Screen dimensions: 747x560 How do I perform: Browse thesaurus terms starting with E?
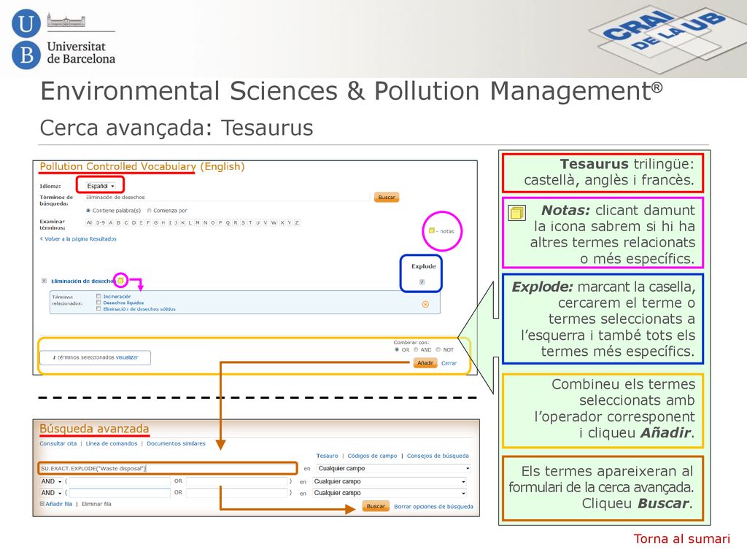141,223
